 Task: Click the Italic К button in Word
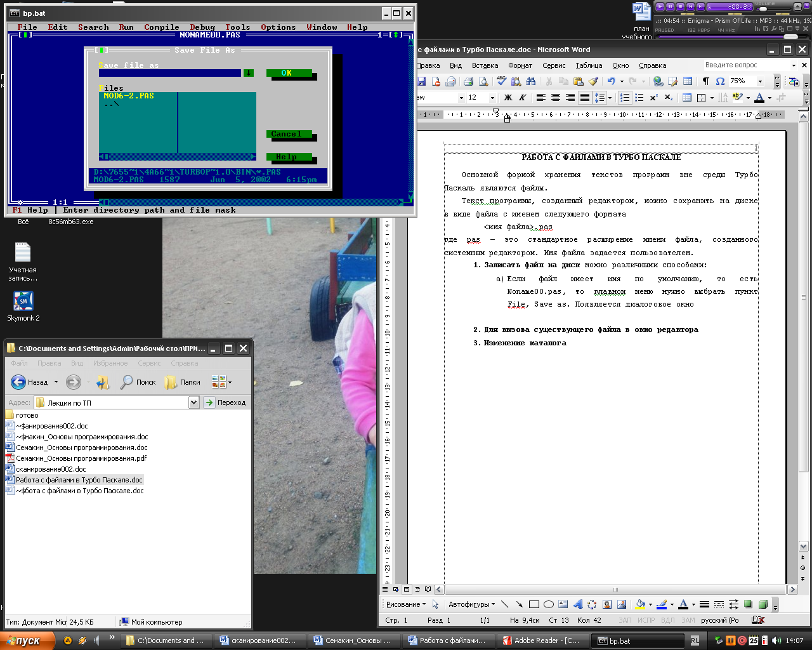[x=522, y=98]
